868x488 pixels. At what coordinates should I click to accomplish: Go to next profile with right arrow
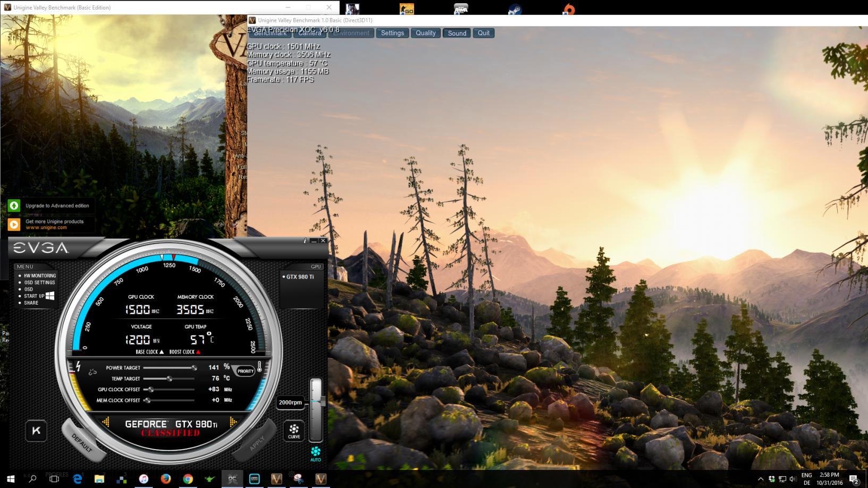tap(233, 422)
